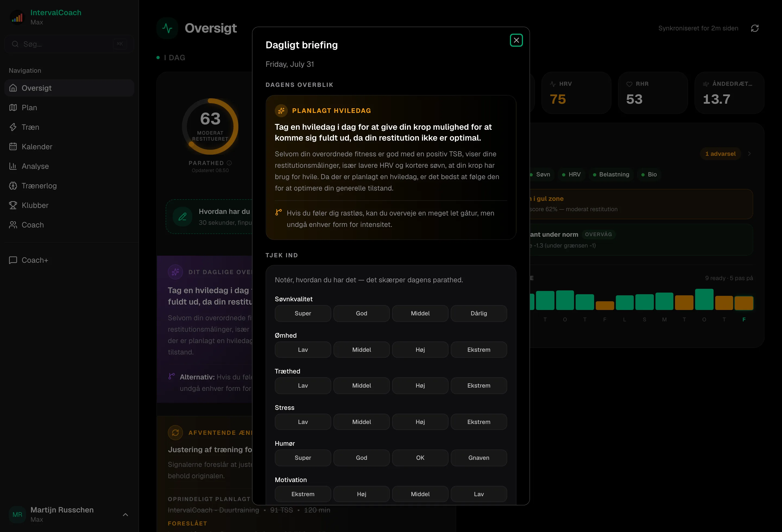This screenshot has width=782, height=532.
Task: Click the Oversigt home icon in sidebar
Action: (13, 88)
